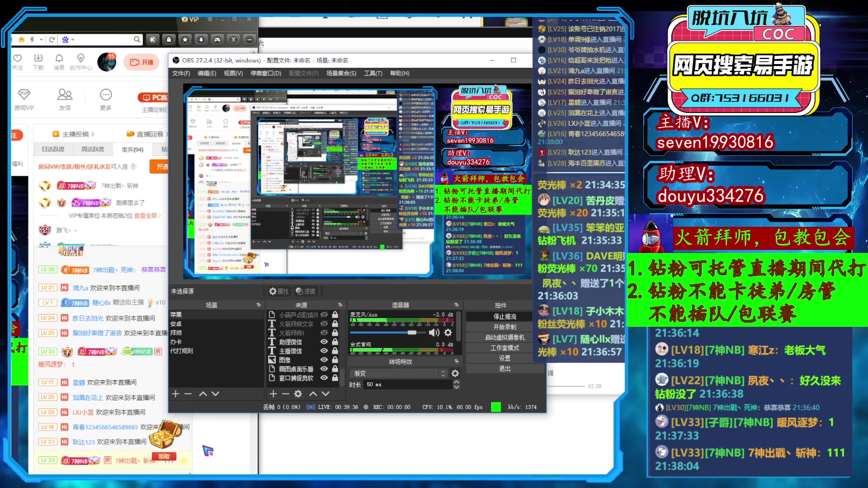Viewport: 868px width, 488px height.
Task: Open source properties gear below sources list
Action: [x=298, y=394]
